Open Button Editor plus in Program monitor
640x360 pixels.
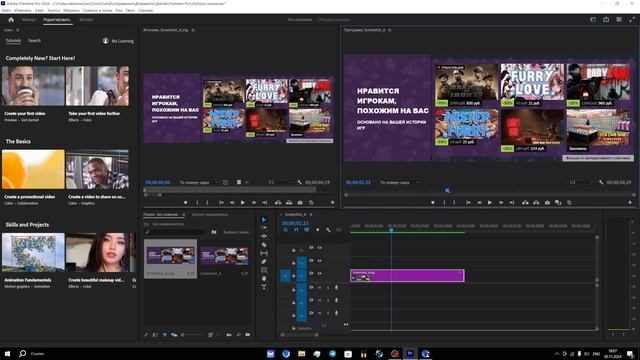630,202
